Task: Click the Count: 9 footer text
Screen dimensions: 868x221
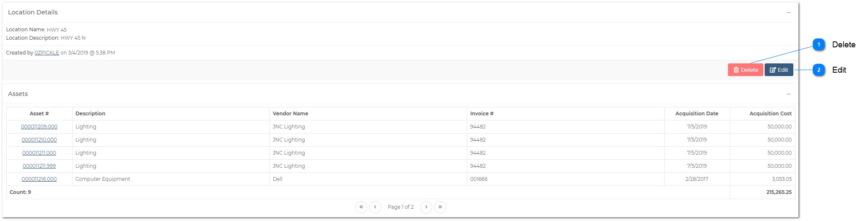Action: [x=20, y=192]
